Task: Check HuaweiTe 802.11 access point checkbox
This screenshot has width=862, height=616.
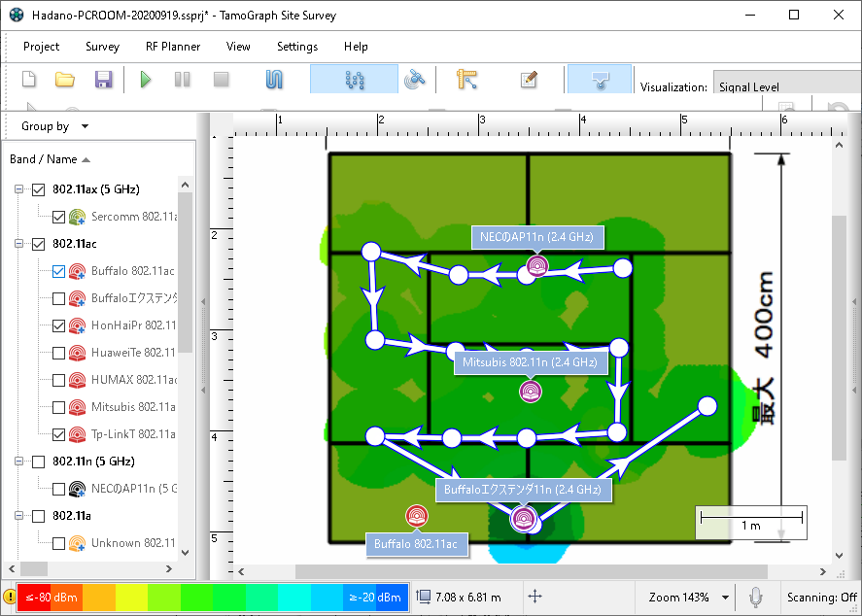Action: click(59, 353)
